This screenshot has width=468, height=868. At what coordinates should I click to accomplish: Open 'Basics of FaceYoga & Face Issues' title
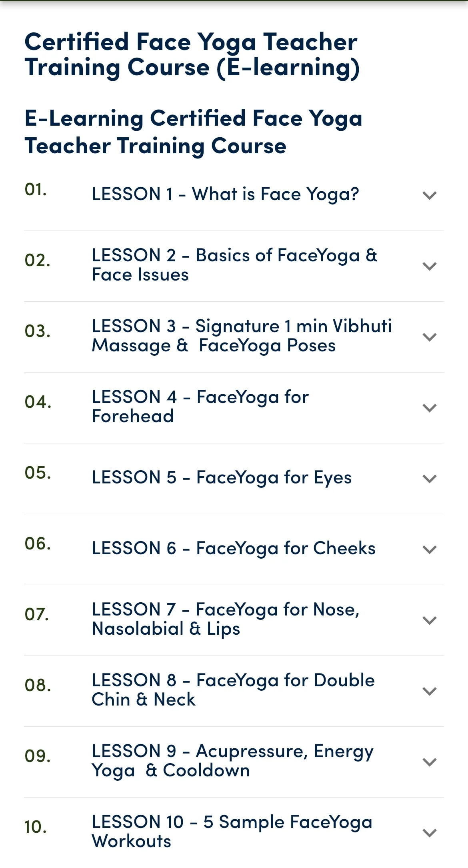click(234, 265)
